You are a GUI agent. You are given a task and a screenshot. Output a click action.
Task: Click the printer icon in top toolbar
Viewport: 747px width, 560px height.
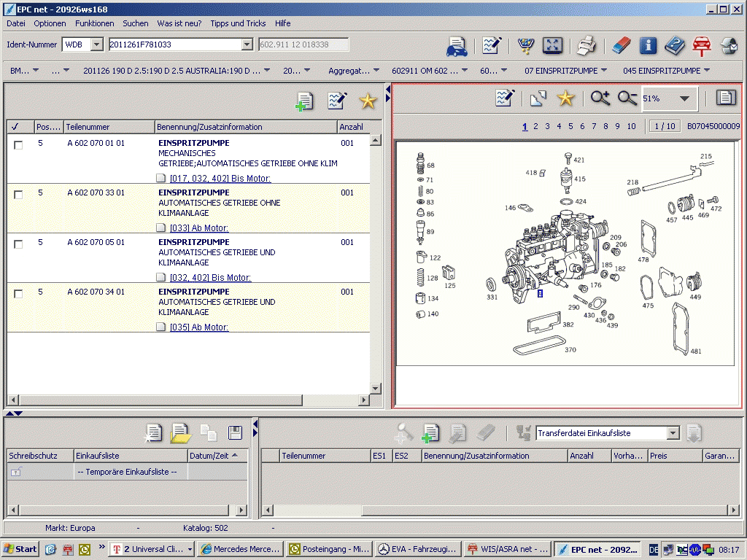pos(587,46)
